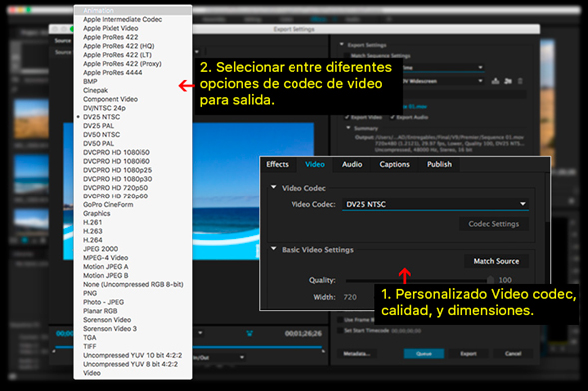This screenshot has width=588, height=391.
Task: Select top project bin thumbnail at left
Action: coord(31,119)
